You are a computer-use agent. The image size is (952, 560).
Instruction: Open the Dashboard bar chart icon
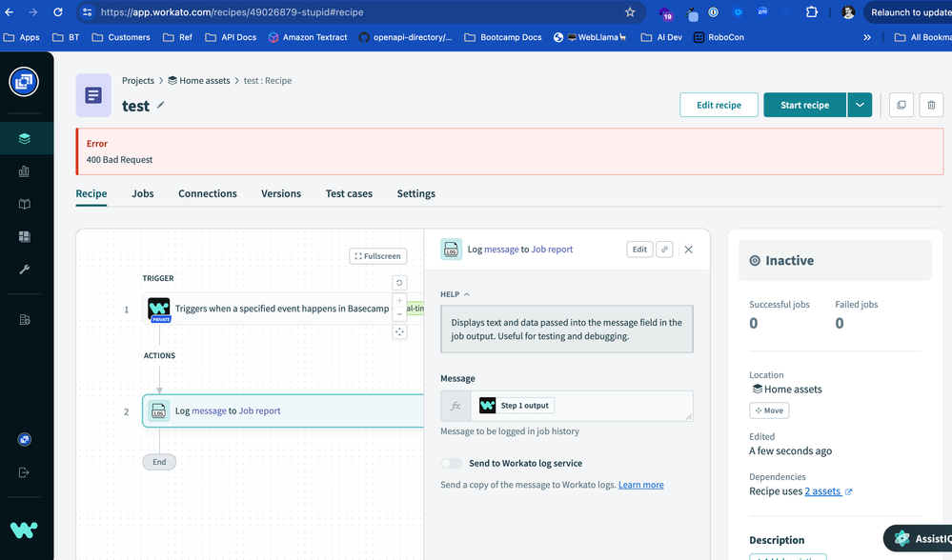(24, 171)
